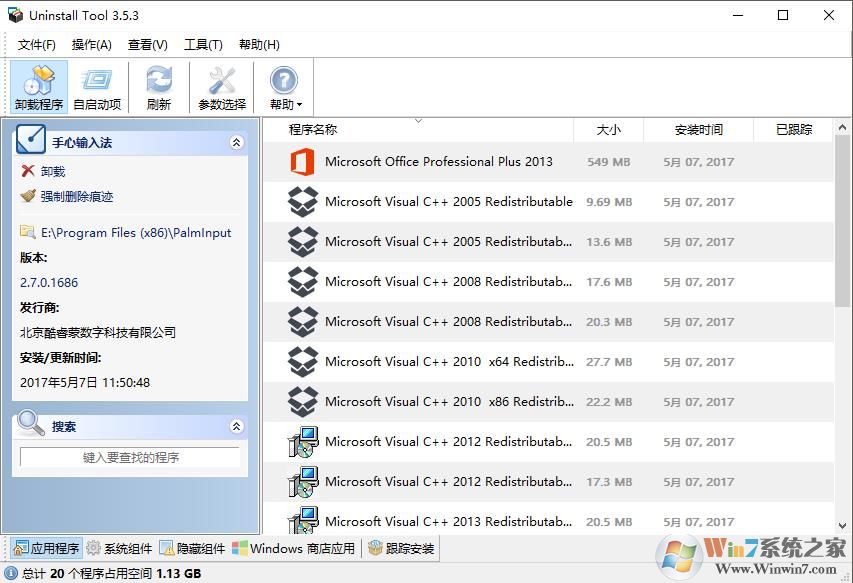853x583 pixels.
Task: Click the 刷新 refresh toolbar icon
Action: coord(158,86)
